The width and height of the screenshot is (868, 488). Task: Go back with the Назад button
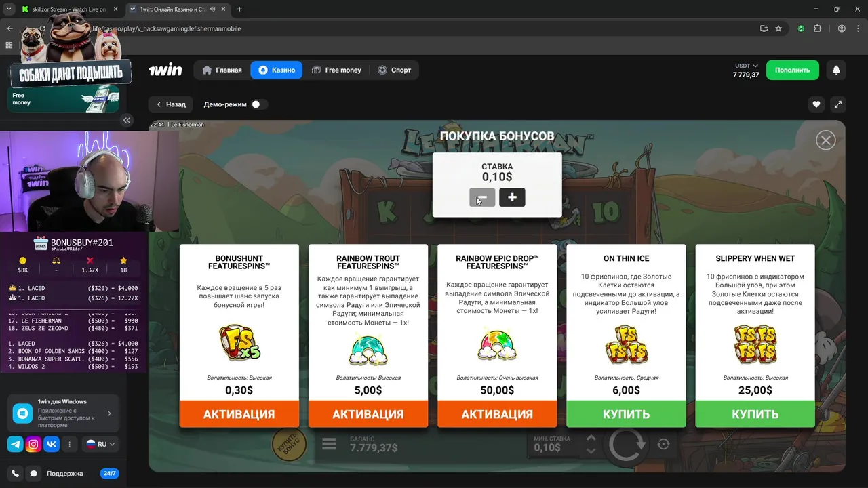coord(171,104)
